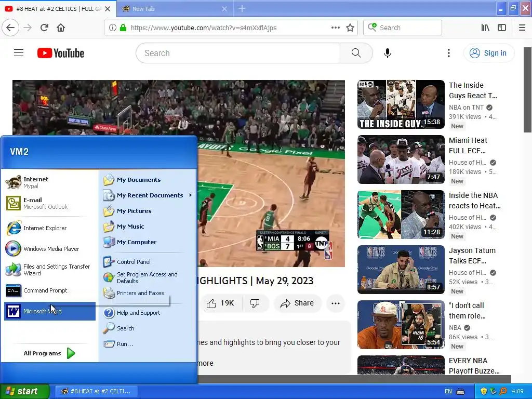Toggle the browser sidebar icon
The height and width of the screenshot is (399, 532).
(x=502, y=28)
